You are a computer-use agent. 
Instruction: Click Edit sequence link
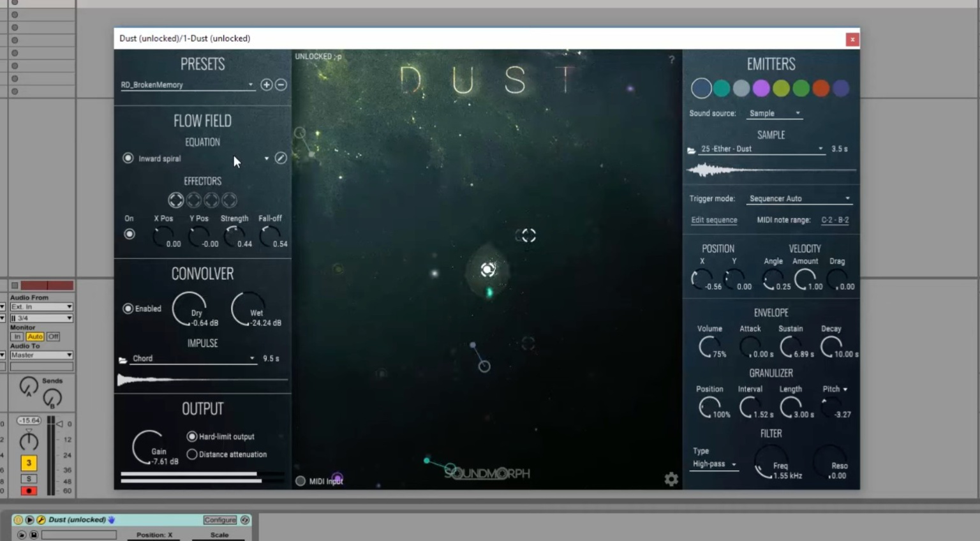coord(714,220)
